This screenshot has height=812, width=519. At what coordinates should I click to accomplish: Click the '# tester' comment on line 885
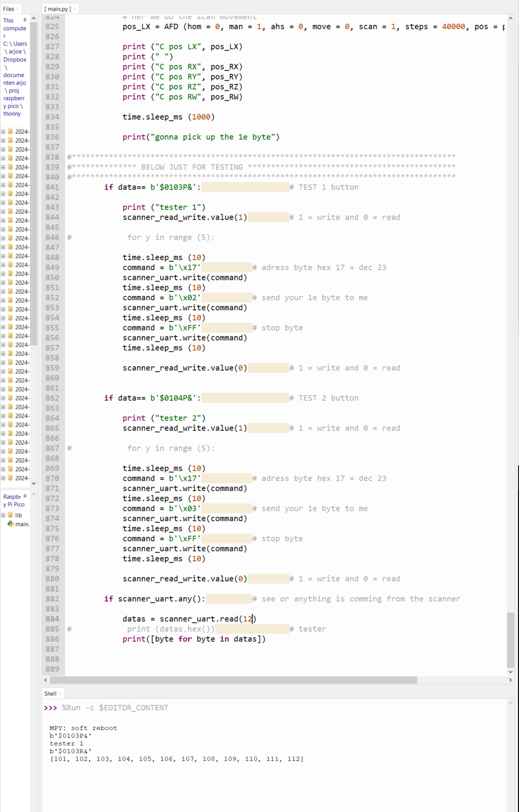pyautogui.click(x=308, y=629)
